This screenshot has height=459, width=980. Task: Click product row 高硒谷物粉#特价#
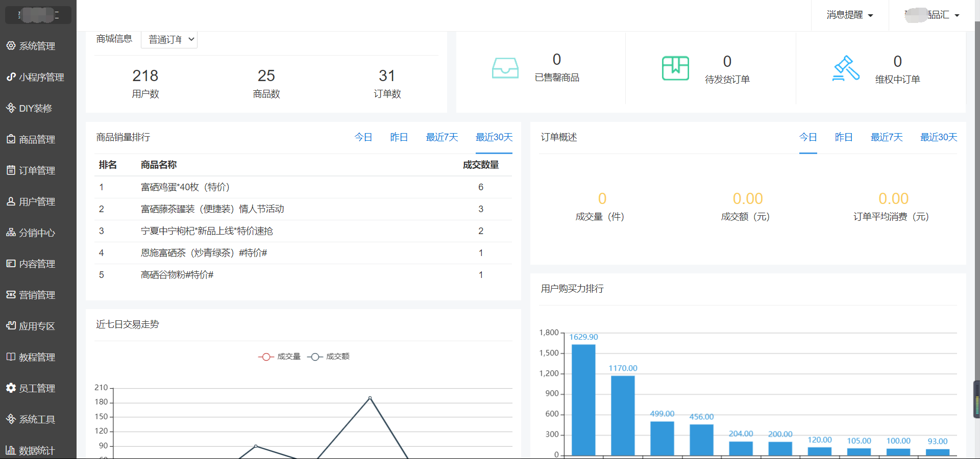click(303, 275)
